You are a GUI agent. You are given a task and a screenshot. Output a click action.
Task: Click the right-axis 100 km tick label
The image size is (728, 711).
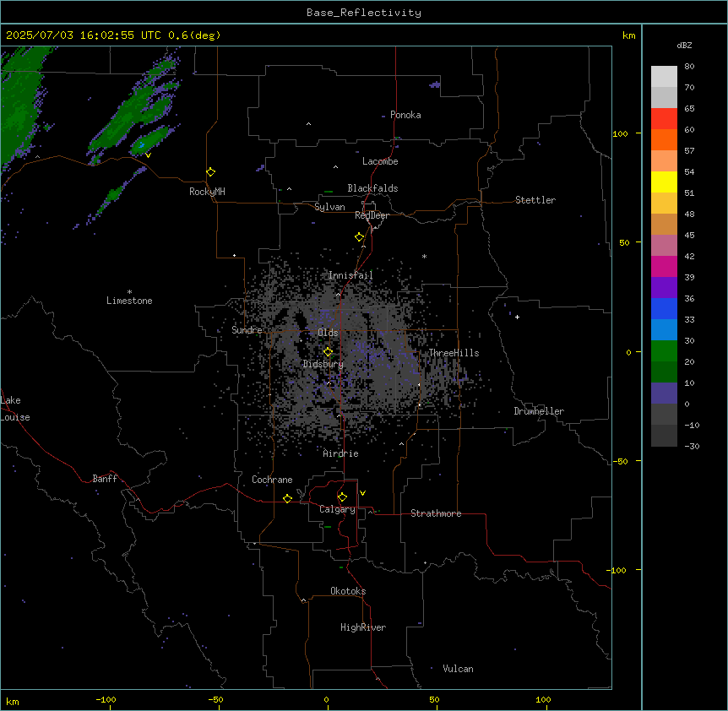click(x=620, y=133)
